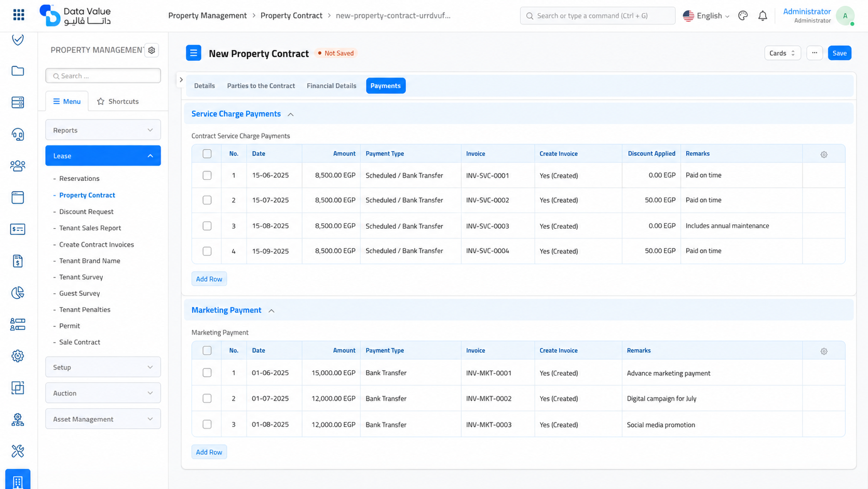
Task: Open Service Charge Payments table column settings
Action: 824,154
